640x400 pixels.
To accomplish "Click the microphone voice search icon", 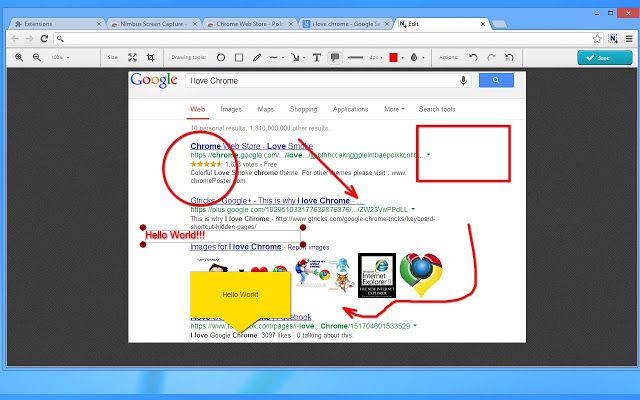I will click(463, 81).
